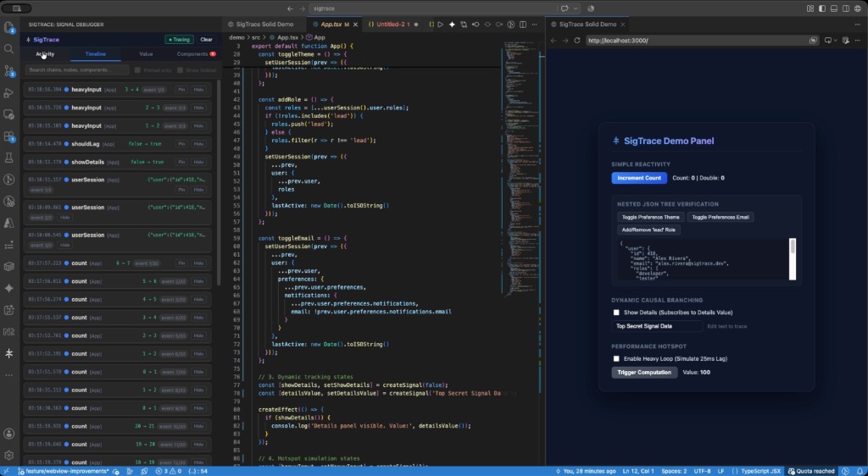
Task: Open the Azure view in activity bar
Action: tap(8, 223)
